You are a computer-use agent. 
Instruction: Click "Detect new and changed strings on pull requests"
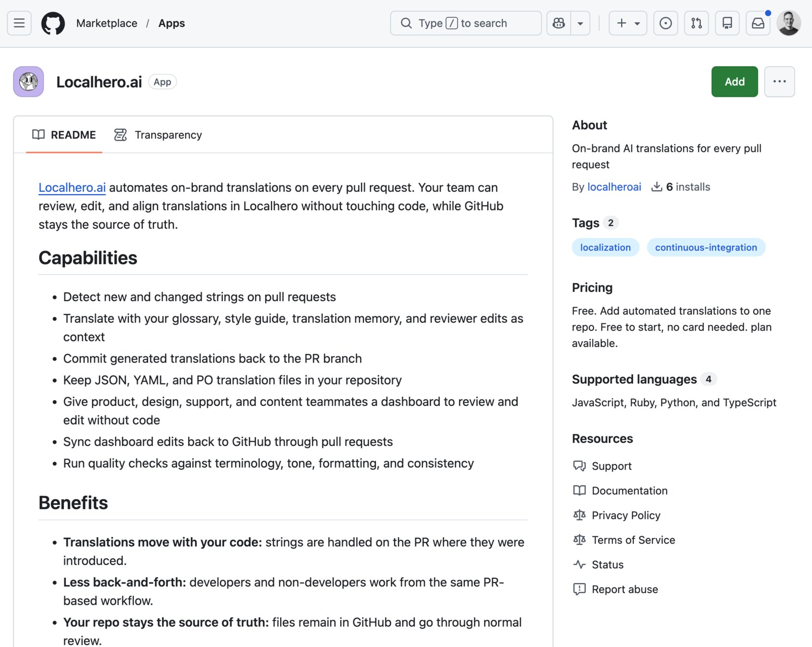pos(199,297)
